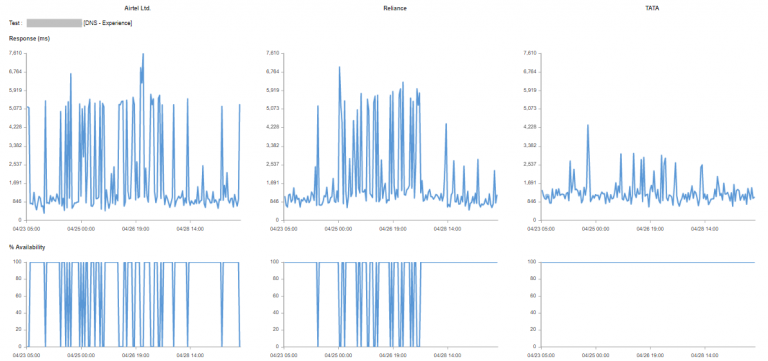768x361 pixels.
Task: Click 04/25 00:00 under TATA availability chart
Action: coord(596,355)
